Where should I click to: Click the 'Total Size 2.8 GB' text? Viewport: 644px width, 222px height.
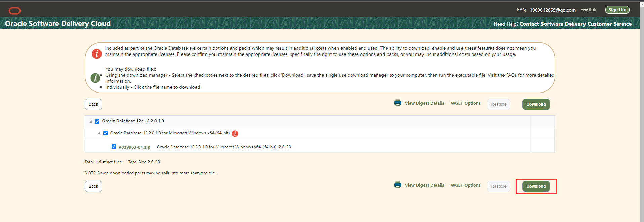click(144, 162)
